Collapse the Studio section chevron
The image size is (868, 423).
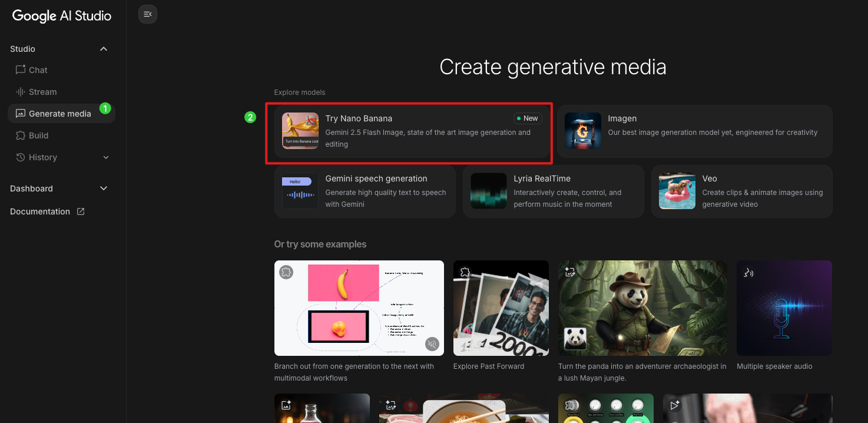pos(104,49)
